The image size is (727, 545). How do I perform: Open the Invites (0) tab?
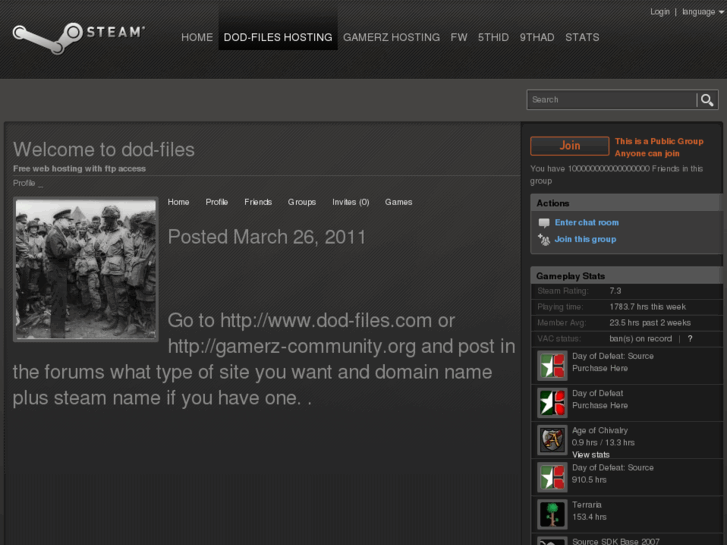pos(351,202)
